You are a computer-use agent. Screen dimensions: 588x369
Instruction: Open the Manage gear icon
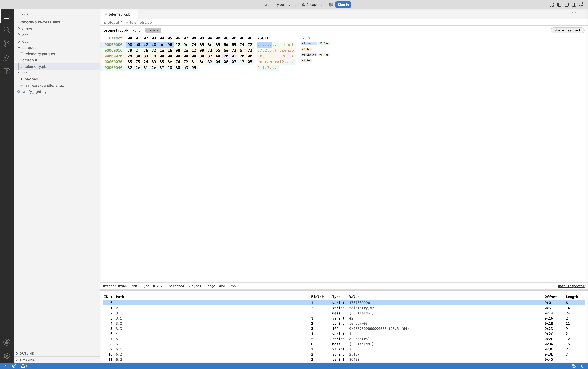click(7, 356)
